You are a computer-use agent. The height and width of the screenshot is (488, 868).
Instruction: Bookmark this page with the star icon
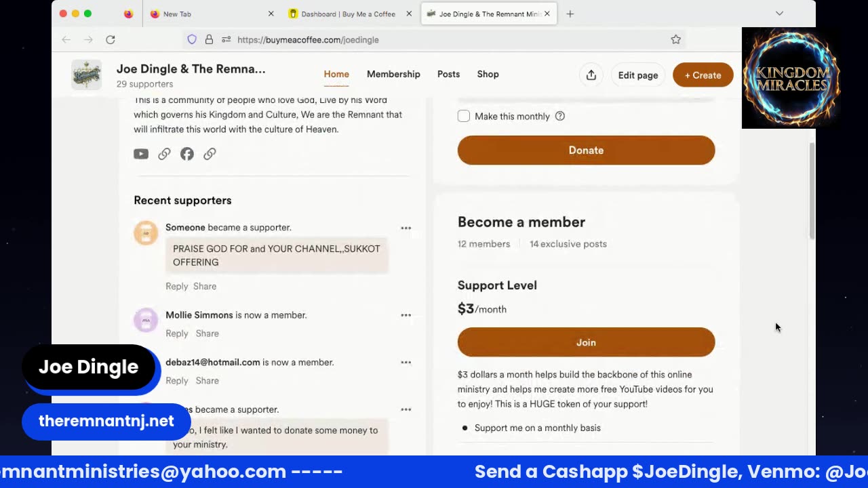point(676,40)
